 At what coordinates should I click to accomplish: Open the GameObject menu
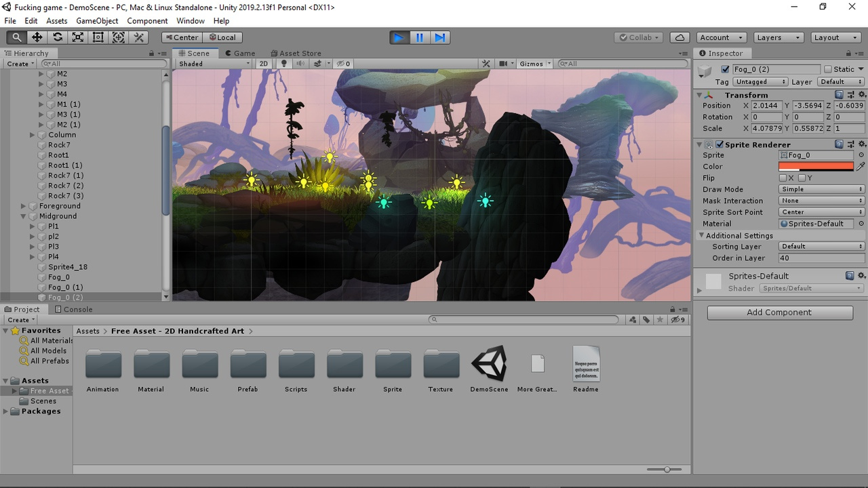tap(97, 21)
